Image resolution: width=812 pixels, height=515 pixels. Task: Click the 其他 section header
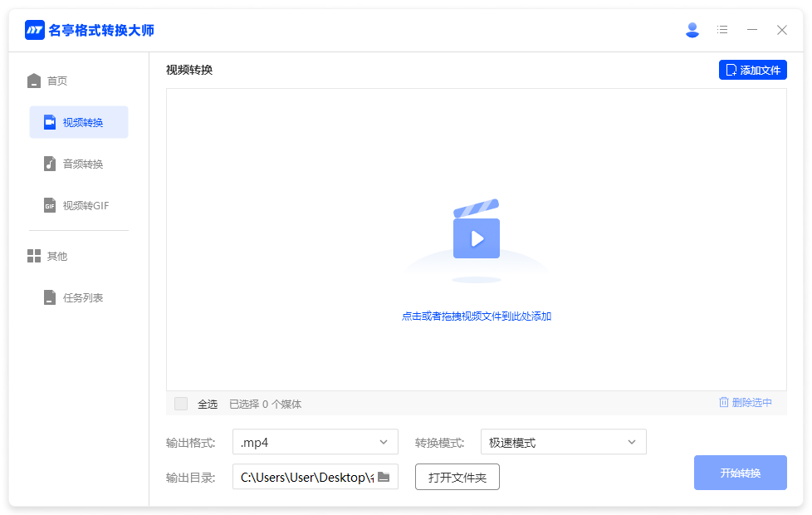[47, 256]
